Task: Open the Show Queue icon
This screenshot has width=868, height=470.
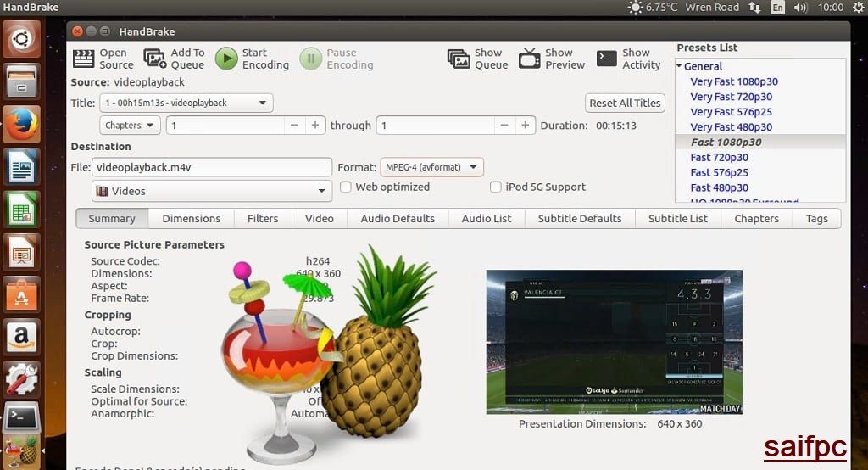Action: (x=459, y=59)
